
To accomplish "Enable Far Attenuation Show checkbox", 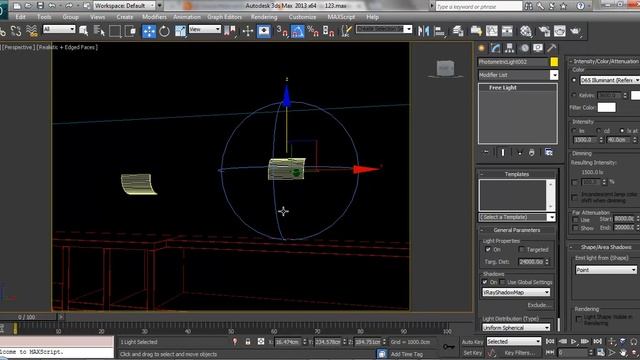I will tap(576, 228).
